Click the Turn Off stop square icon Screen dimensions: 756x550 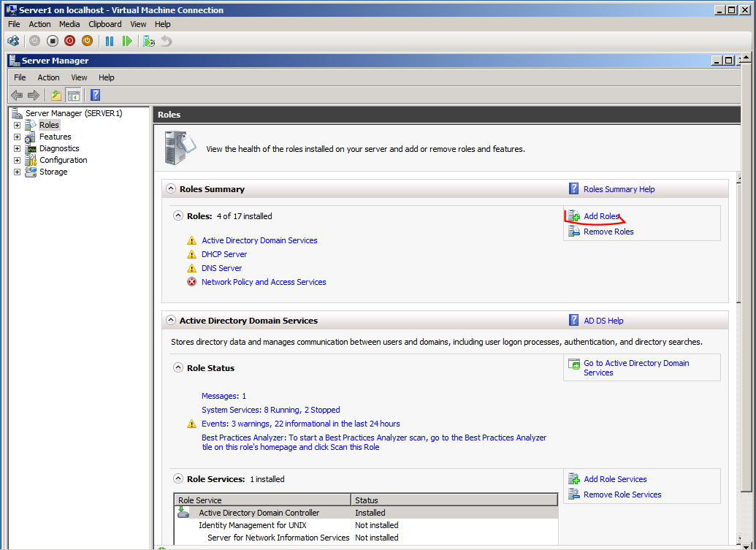point(53,41)
